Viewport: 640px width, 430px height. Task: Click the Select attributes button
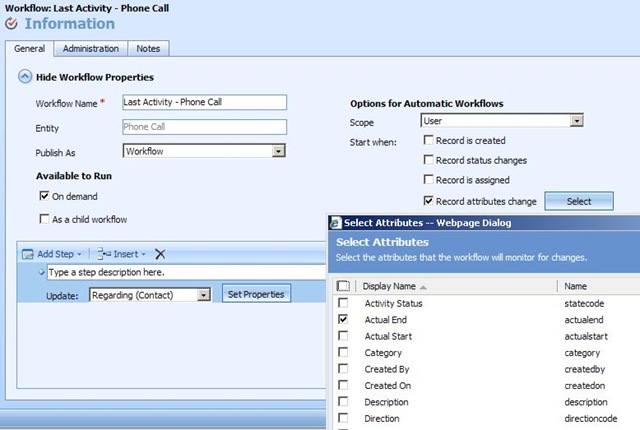coord(579,201)
